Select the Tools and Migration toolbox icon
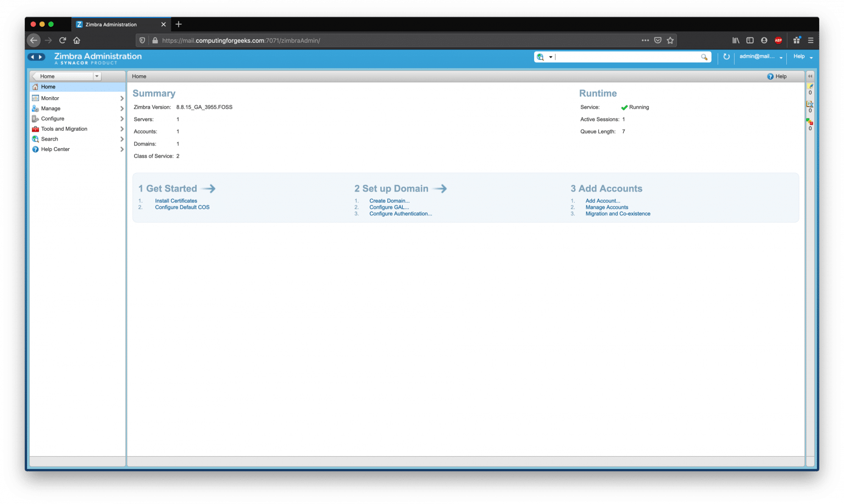Image resolution: width=844 pixels, height=504 pixels. tap(36, 128)
